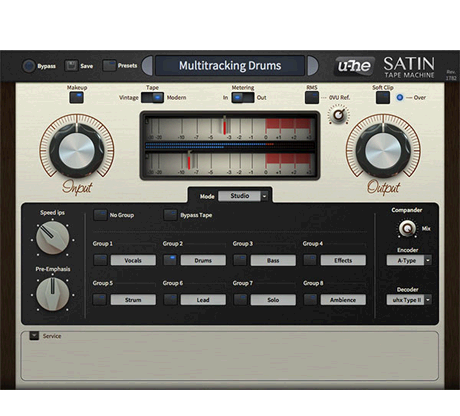This screenshot has width=460, height=416.
Task: Click the Solo group name field
Action: (273, 300)
